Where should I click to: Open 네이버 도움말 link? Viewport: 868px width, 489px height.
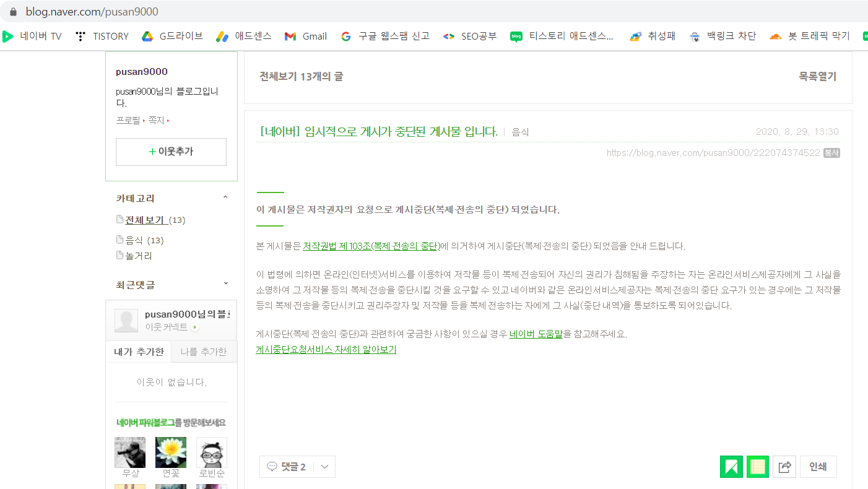[536, 334]
